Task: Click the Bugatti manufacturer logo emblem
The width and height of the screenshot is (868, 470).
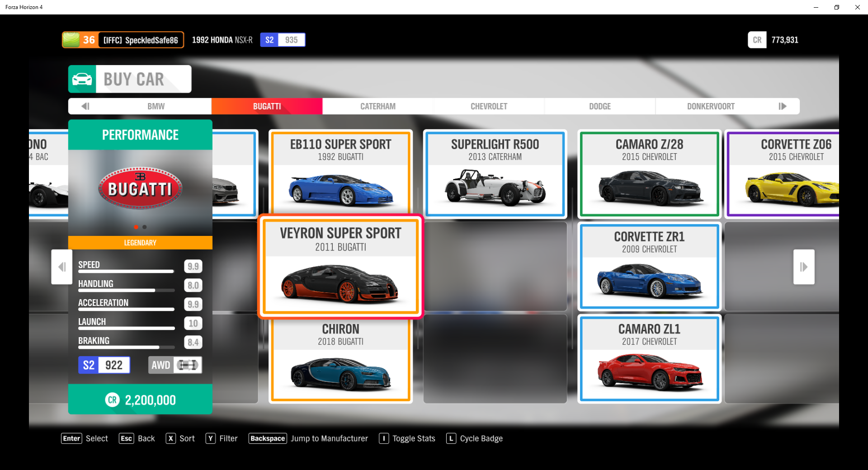Action: [x=139, y=188]
